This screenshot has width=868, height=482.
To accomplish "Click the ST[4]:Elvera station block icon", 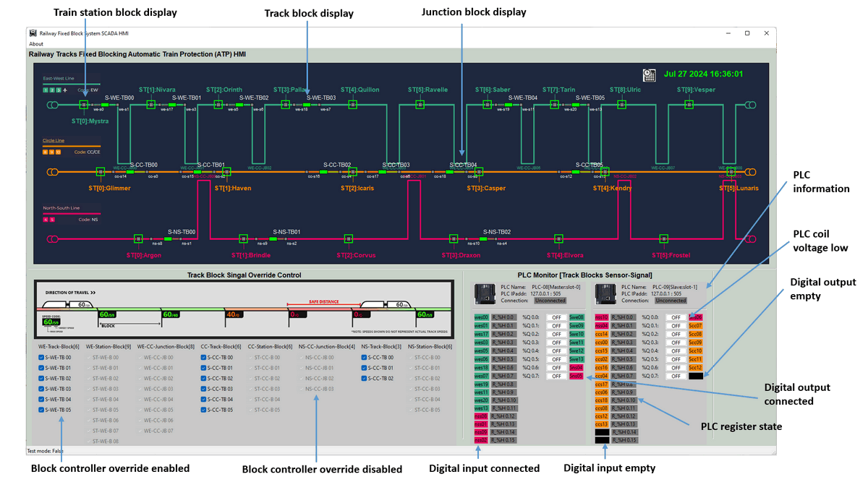I will click(558, 238).
